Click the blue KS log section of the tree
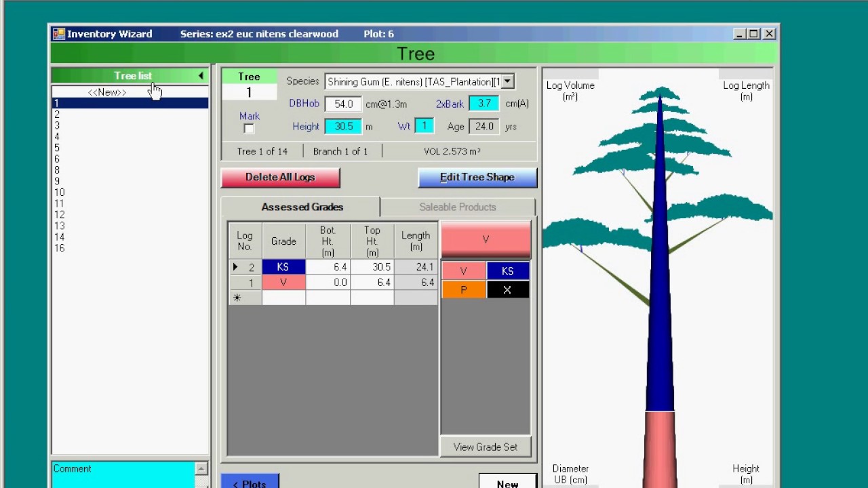This screenshot has width=868, height=488. (x=660, y=271)
